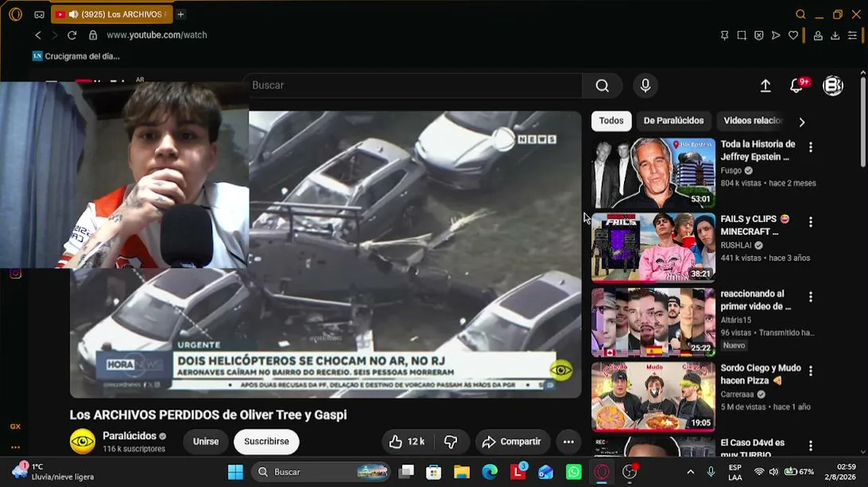The width and height of the screenshot is (868, 487).
Task: Open Microsoft Store from taskbar
Action: click(434, 471)
